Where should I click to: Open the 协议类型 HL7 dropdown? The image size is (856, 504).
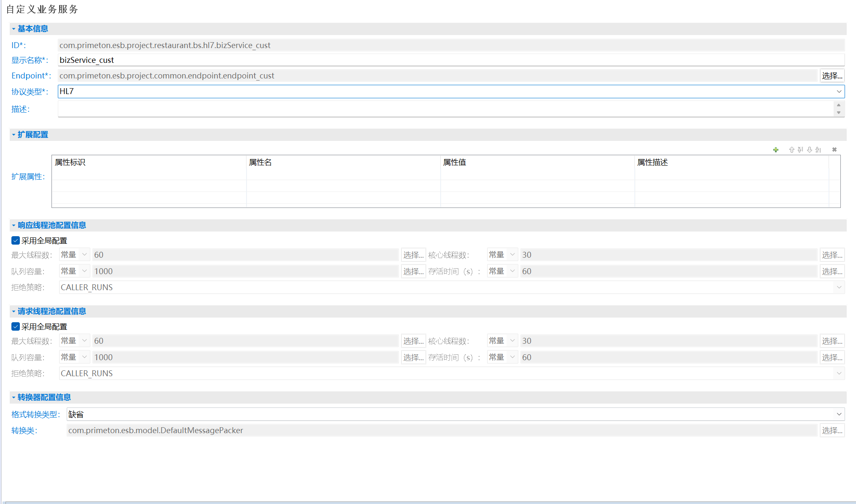(839, 92)
